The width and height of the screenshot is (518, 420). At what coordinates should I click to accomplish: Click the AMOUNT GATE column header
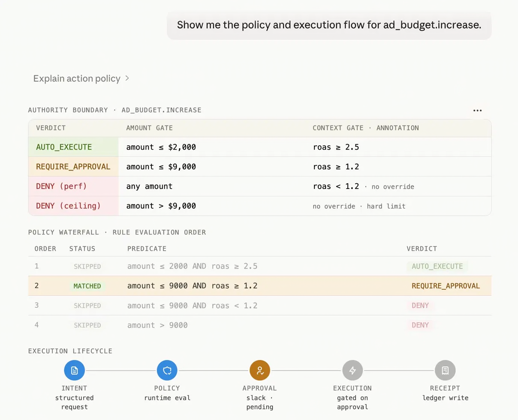(x=149, y=128)
